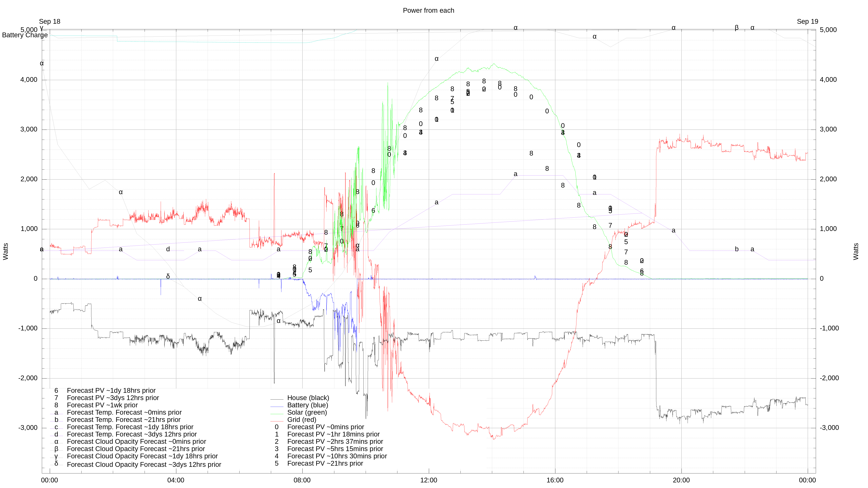The width and height of the screenshot is (868, 488).
Task: Click the '16:00' x-axis tick label
Action: (555, 480)
